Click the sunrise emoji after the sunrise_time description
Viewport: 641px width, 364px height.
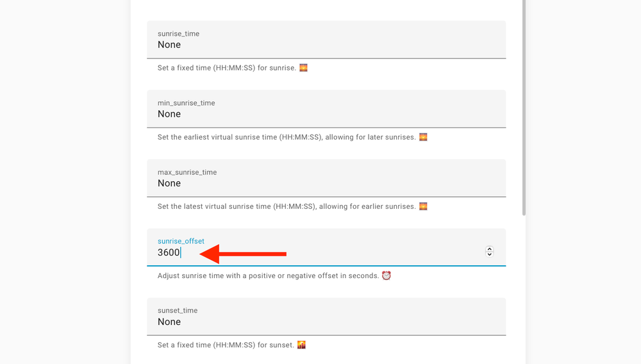303,68
